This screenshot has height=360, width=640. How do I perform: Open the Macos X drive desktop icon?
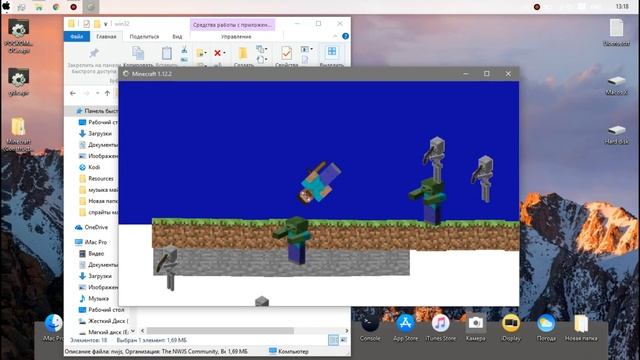(616, 85)
